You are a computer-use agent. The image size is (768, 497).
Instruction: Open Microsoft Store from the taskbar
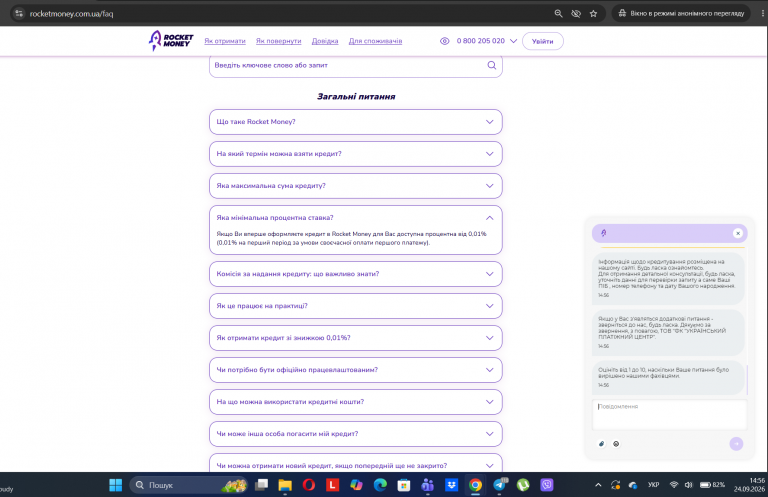pyautogui.click(x=404, y=485)
